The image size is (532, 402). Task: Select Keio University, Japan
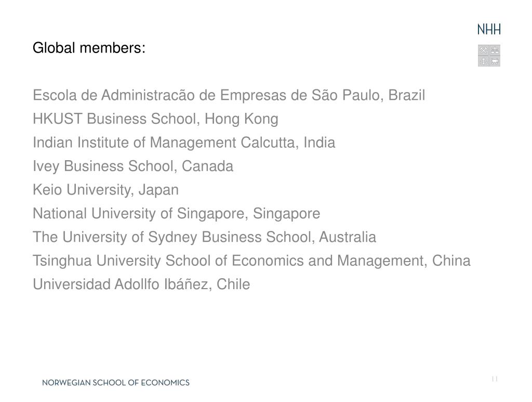[x=105, y=190]
